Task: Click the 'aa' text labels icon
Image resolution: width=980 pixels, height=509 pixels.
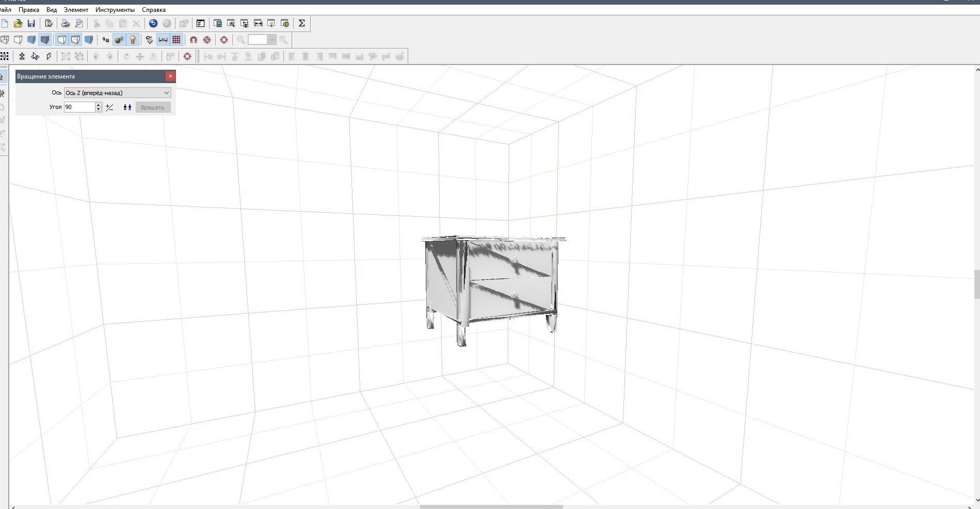Action: (x=106, y=40)
